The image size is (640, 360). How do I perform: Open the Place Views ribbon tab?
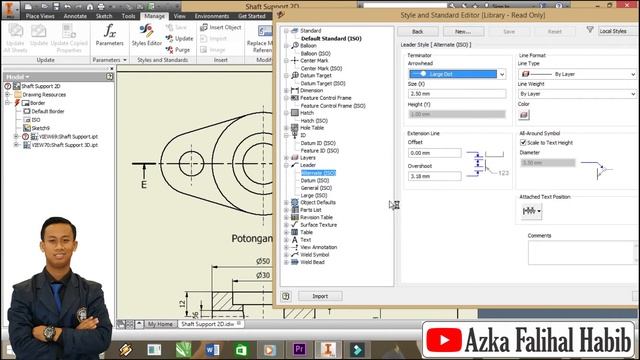[x=40, y=16]
